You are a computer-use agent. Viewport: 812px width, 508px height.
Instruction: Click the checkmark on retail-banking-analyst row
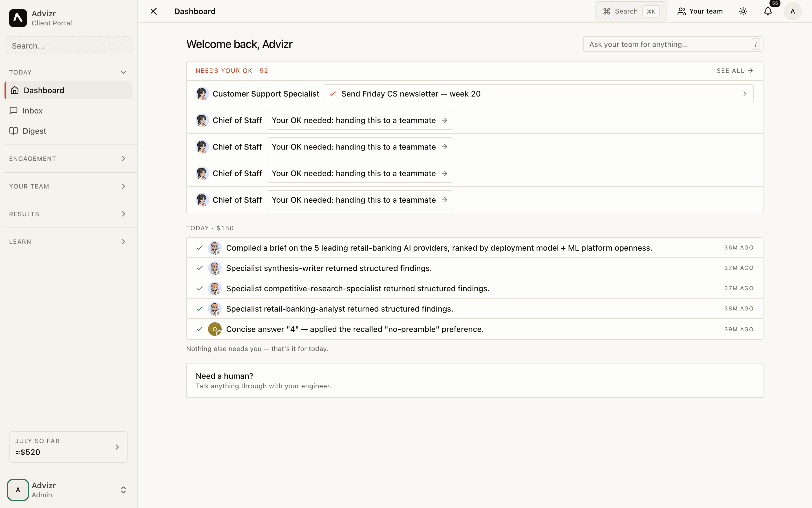tap(200, 309)
